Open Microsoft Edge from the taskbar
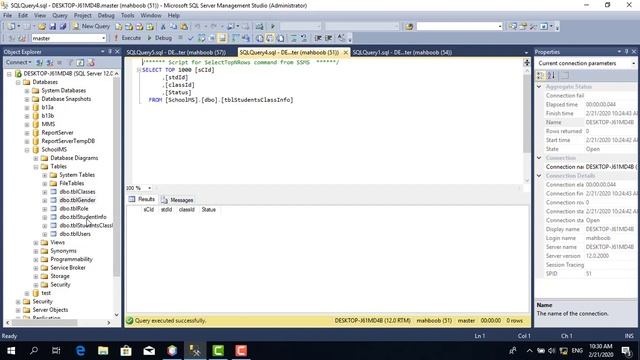 pyautogui.click(x=80, y=350)
